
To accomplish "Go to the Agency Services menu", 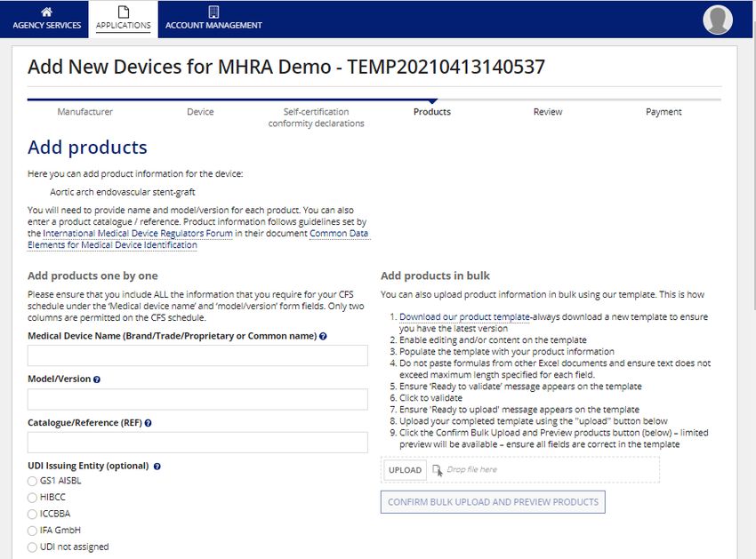I will click(47, 25).
